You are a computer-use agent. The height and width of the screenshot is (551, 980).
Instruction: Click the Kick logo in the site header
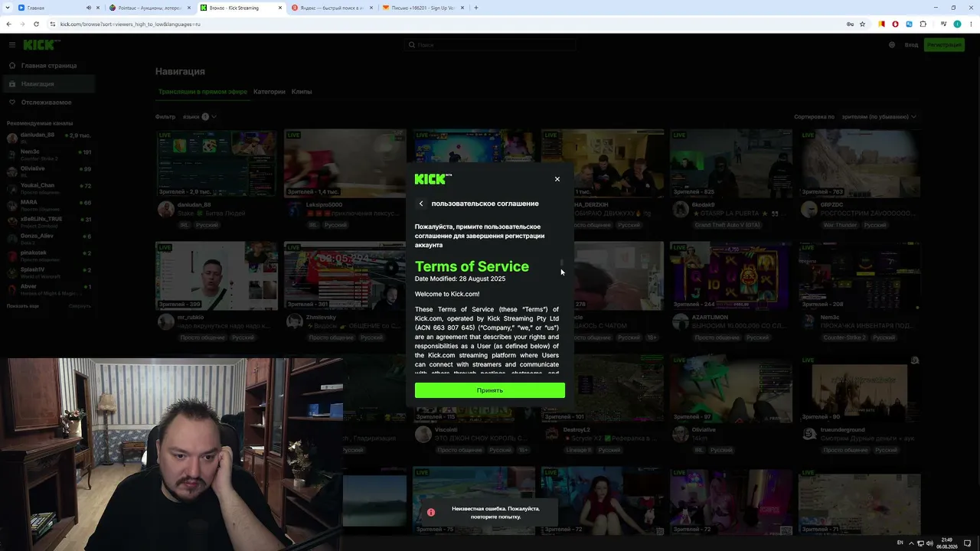coord(41,45)
